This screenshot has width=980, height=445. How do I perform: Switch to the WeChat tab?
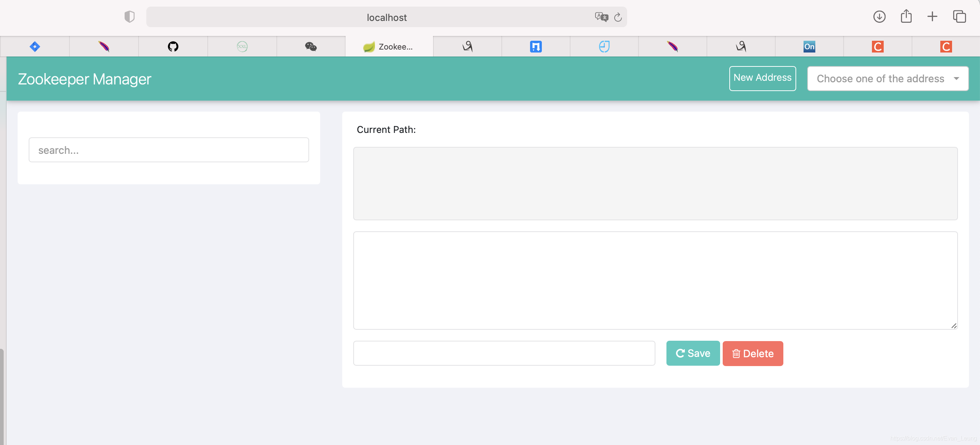coord(311,46)
